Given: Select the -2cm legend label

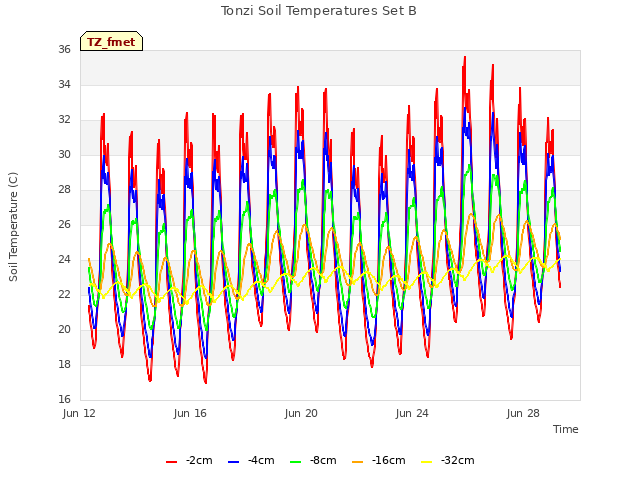Looking at the screenshot, I should (199, 460).
